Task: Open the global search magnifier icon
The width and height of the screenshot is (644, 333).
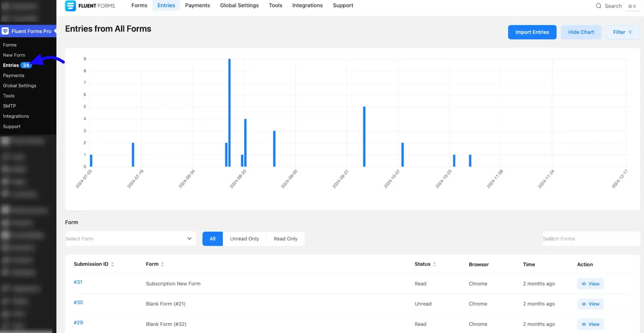Action: point(599,6)
